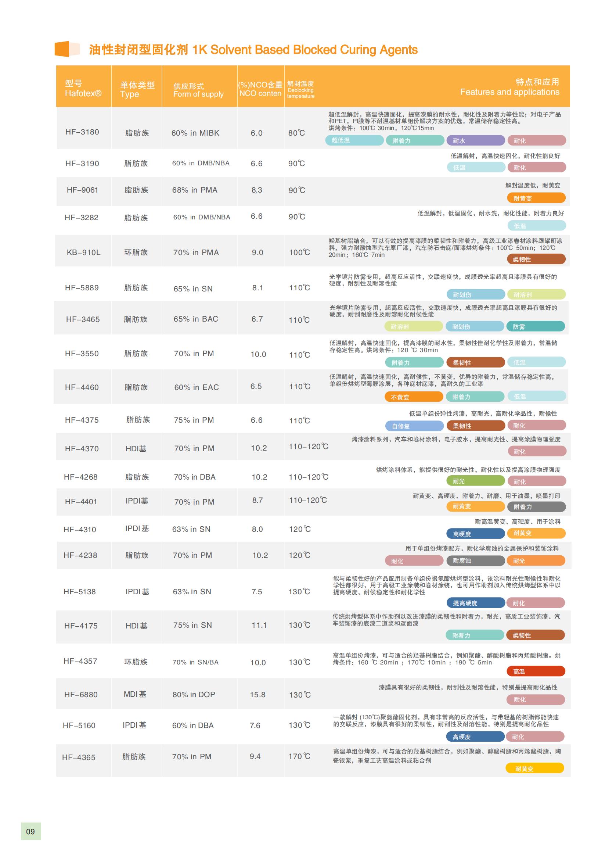
Task: Click the page number 09 box
Action: [x=30, y=831]
